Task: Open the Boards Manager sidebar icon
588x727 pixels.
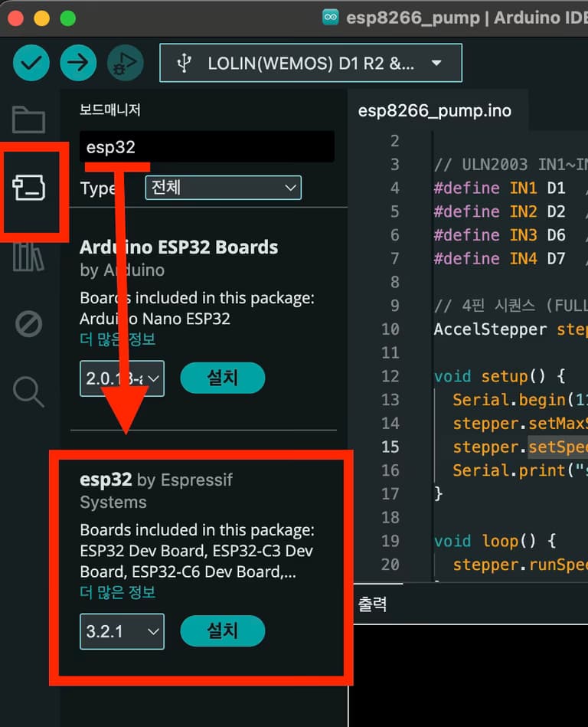Action: 29,188
